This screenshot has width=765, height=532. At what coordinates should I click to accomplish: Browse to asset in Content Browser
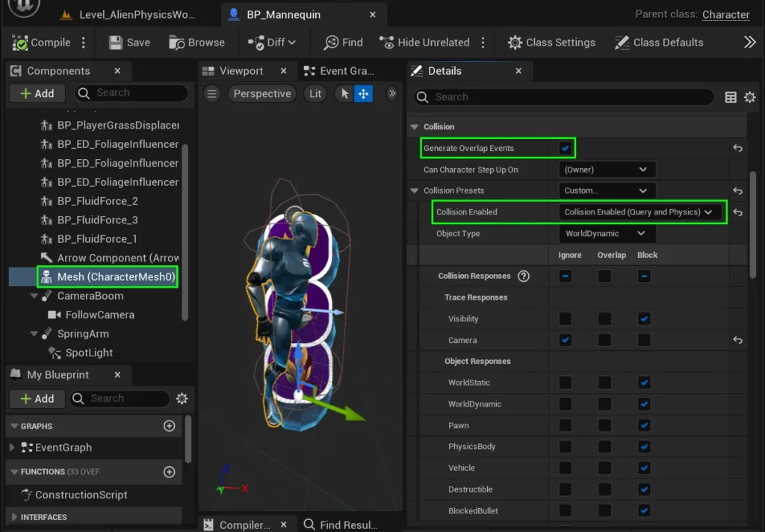(x=196, y=43)
